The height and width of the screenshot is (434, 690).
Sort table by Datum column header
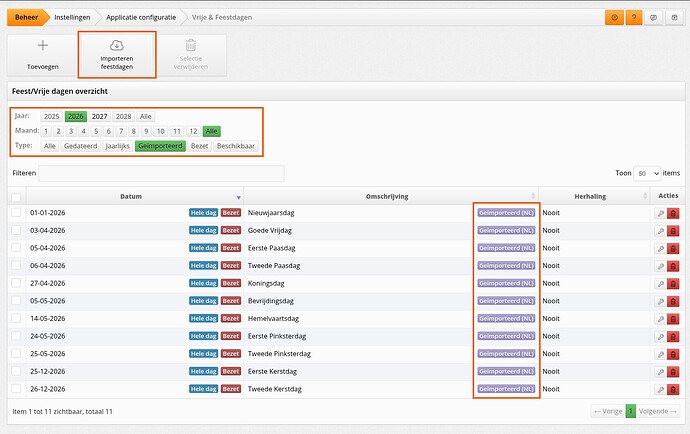pyautogui.click(x=130, y=196)
